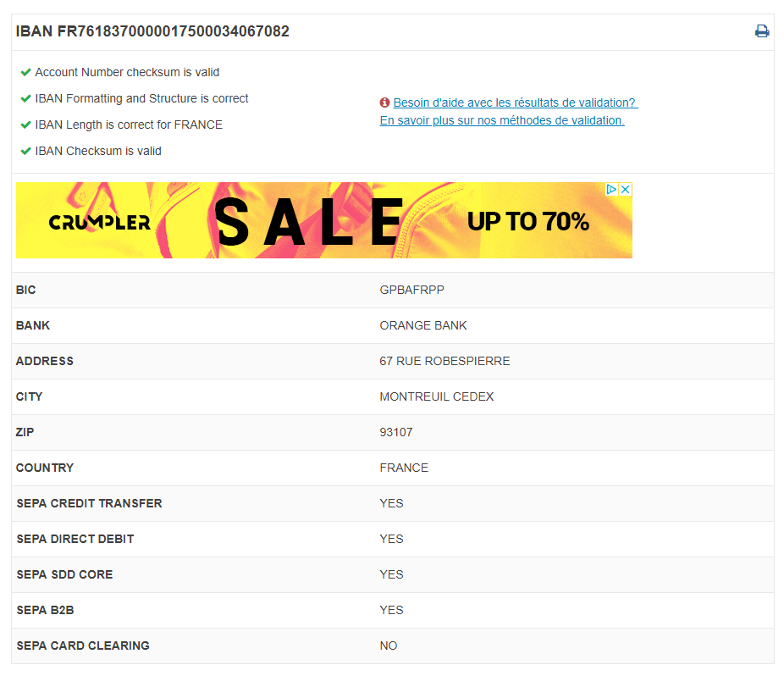Select the BIC value GPBAFRPP
The image size is (784, 676).
click(411, 290)
